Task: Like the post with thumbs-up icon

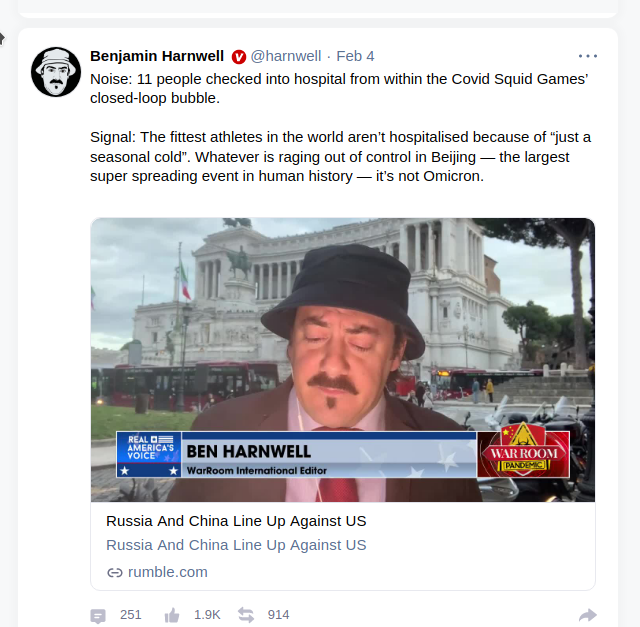Action: 172,615
